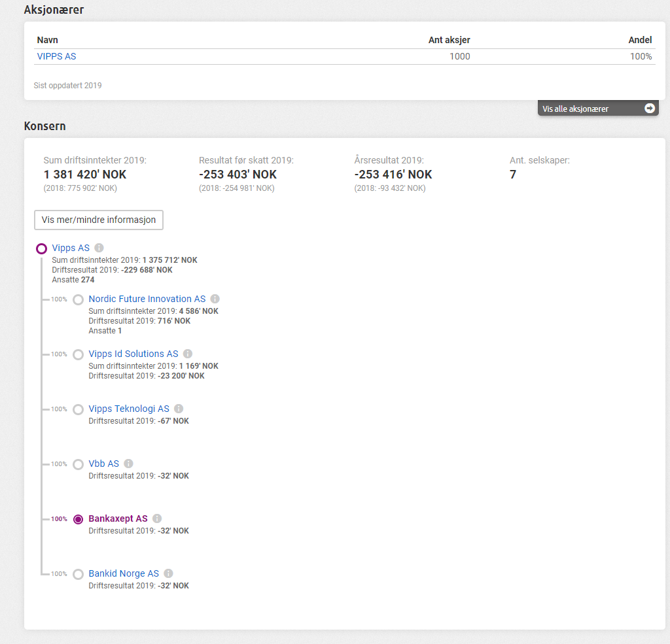Open the Vbb AS link

point(104,464)
